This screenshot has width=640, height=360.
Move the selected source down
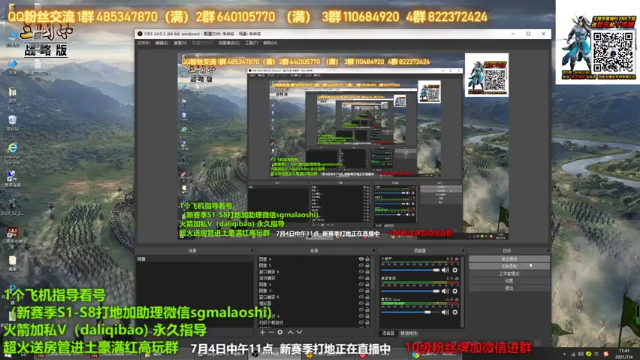pyautogui.click(x=299, y=332)
